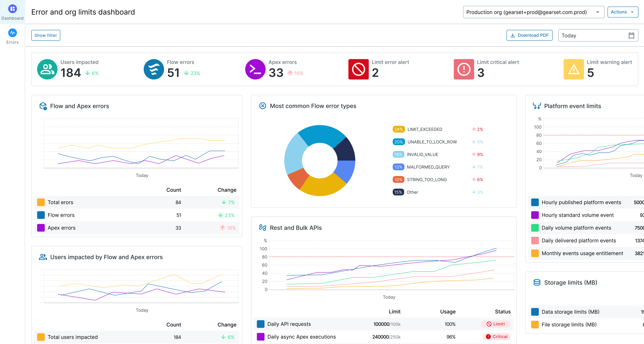Click the Rest and Bulk APIs icon

263,228
